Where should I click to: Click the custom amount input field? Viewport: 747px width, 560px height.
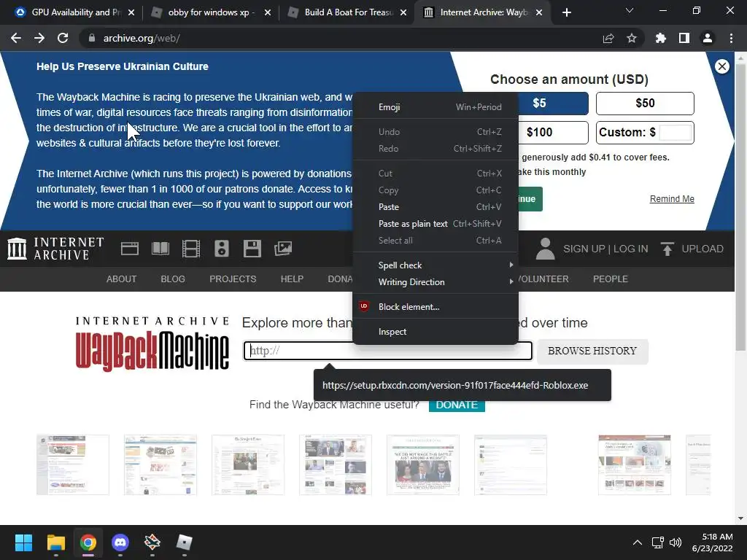675,133
